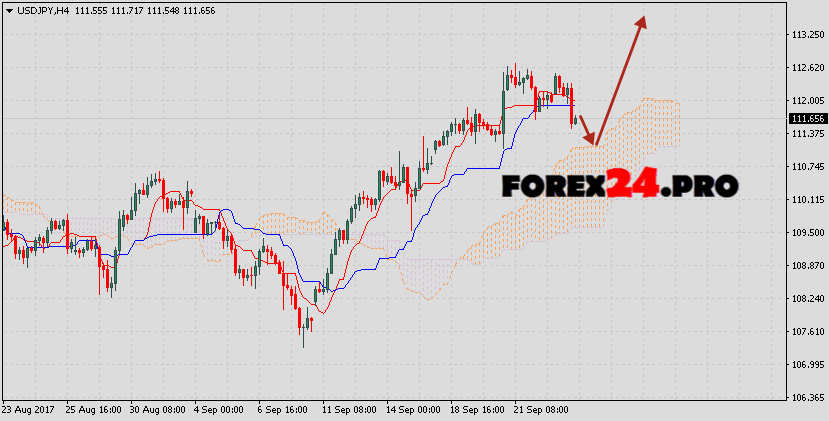Viewport: 829px width, 421px height.
Task: Click the 113.250 price axis label
Action: pos(804,35)
